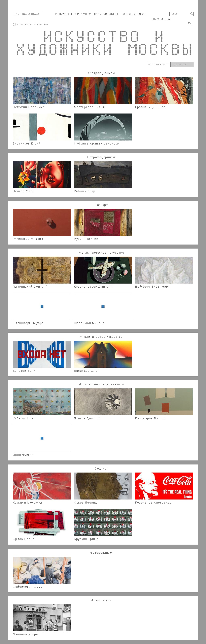Viewport: 206px width, 644px height.
Task: Click broken image icon for Иван Чуйков
Action: tap(42, 438)
